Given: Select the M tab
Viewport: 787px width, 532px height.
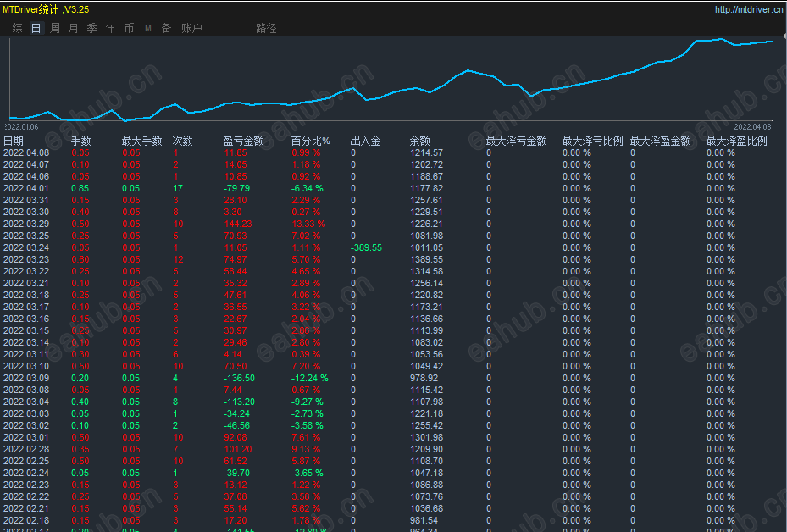Looking at the screenshot, I should 148,28.
